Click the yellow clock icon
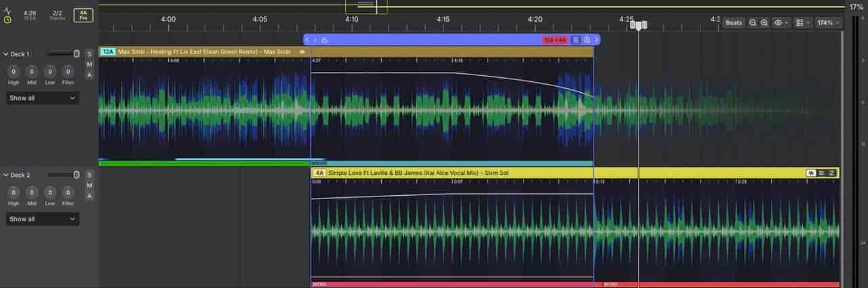Screen dimensions: 868x288 click(7, 20)
